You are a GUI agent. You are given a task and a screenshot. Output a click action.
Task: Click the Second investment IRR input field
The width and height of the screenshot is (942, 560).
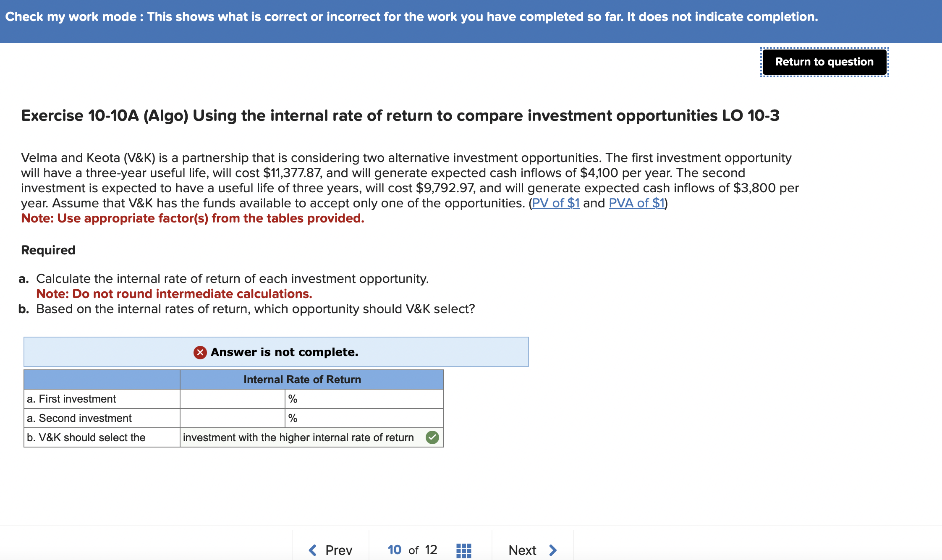(x=232, y=418)
